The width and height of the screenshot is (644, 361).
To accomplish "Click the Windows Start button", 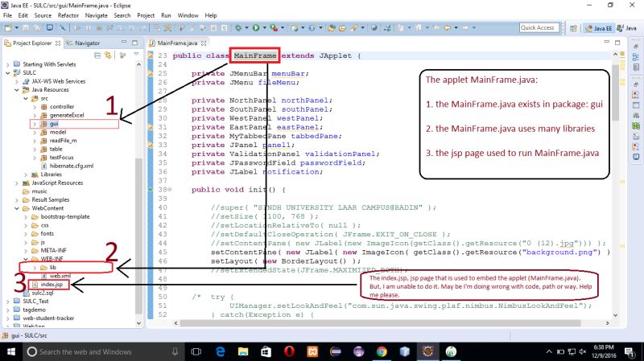I will pyautogui.click(x=11, y=351).
